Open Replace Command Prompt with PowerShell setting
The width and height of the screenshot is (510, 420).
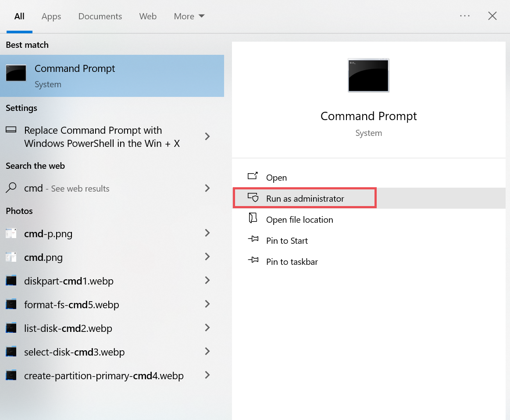point(112,137)
